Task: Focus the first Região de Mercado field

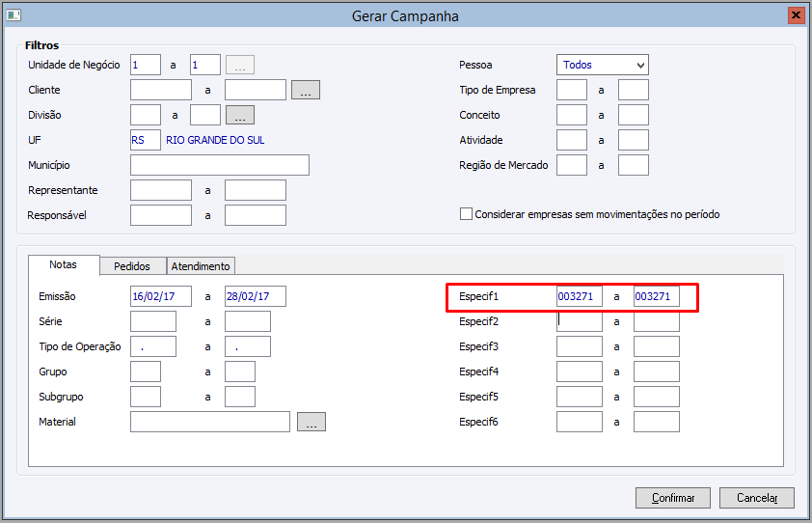Action: [572, 165]
